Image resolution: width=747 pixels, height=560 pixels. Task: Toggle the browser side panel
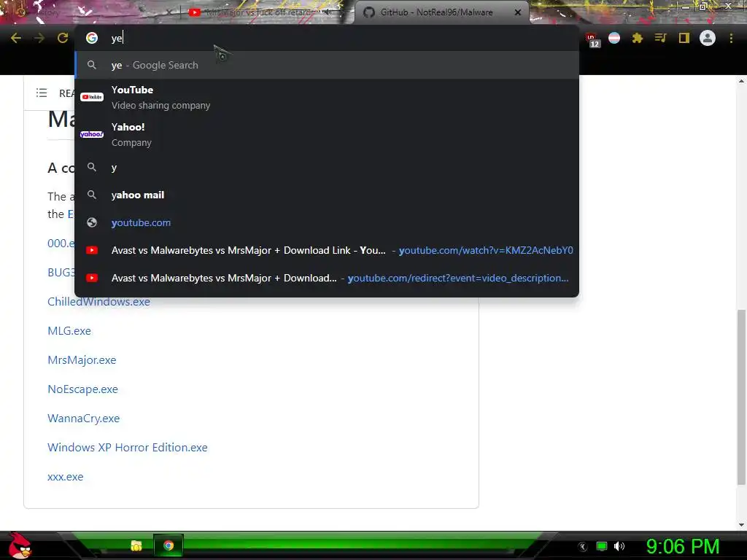684,38
